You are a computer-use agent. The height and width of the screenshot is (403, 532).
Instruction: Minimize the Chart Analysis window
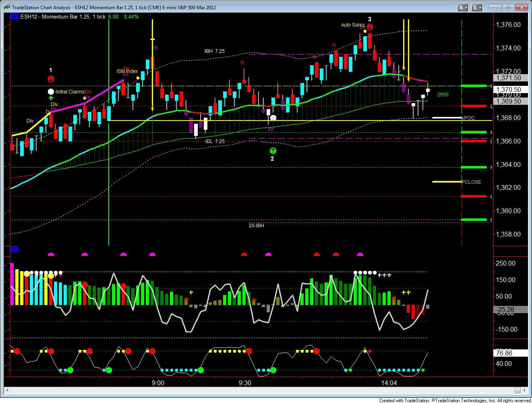[496, 7]
